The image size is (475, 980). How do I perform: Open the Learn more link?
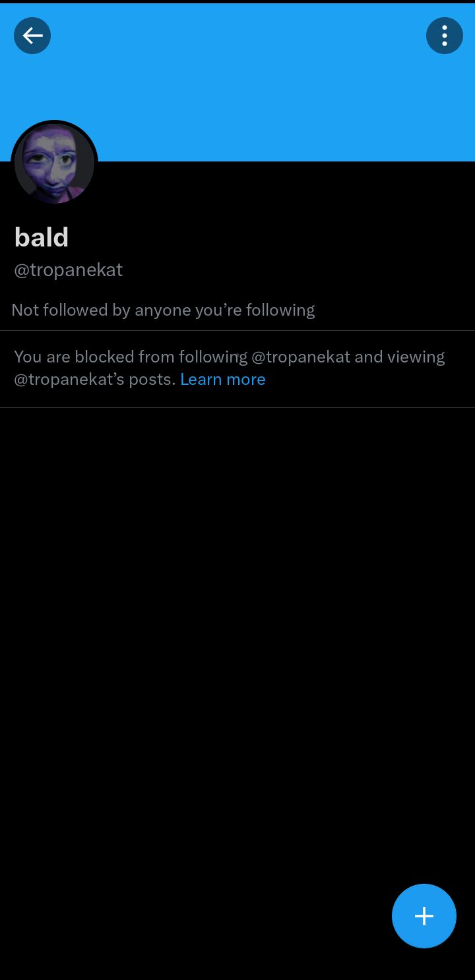tap(223, 379)
